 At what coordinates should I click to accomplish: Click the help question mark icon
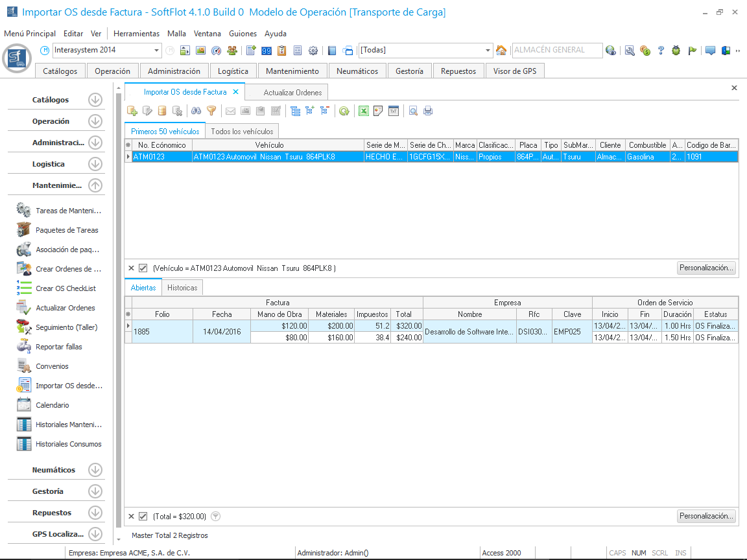(661, 51)
